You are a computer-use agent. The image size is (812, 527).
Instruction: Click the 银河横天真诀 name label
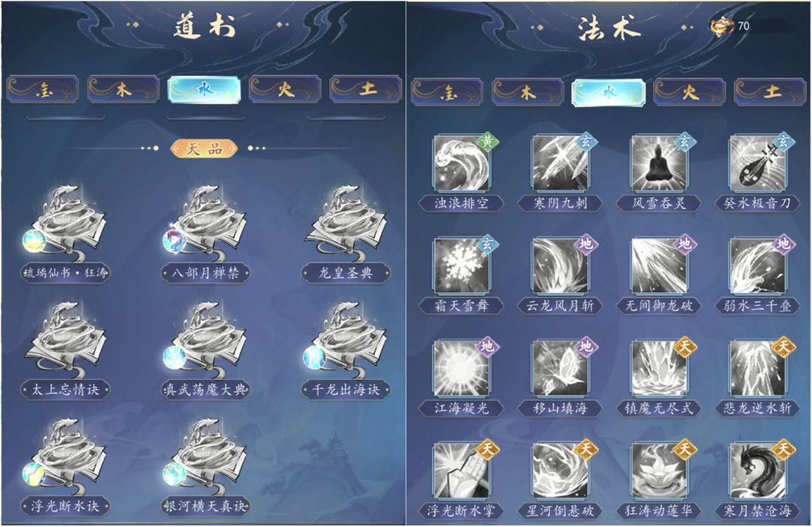click(205, 506)
